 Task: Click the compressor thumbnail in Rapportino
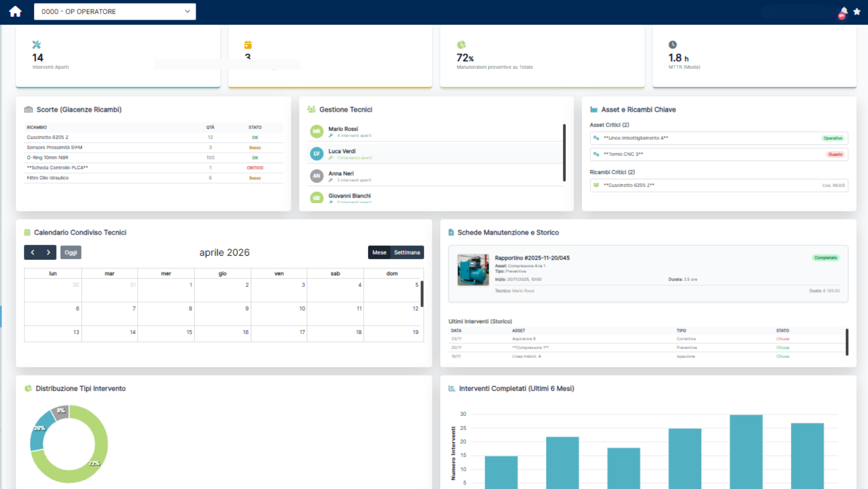[473, 270]
